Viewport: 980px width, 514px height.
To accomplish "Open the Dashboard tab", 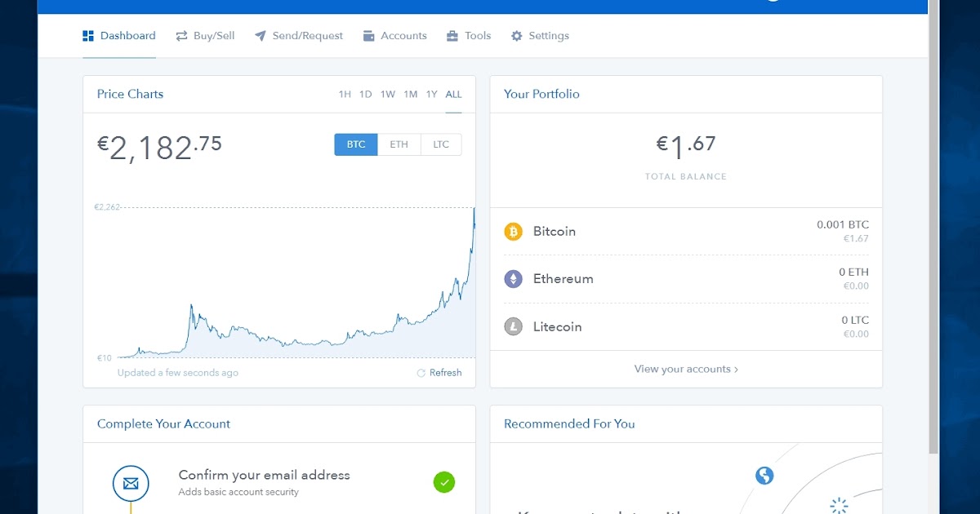I will tap(119, 36).
